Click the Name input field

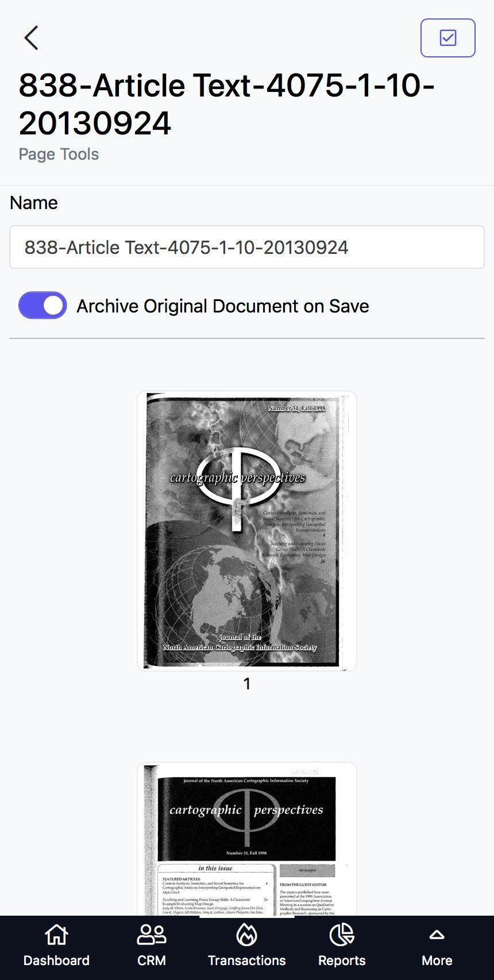point(247,247)
